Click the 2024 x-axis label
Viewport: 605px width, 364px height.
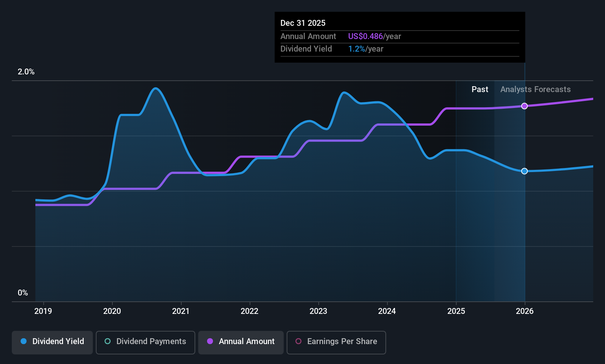[x=387, y=311]
